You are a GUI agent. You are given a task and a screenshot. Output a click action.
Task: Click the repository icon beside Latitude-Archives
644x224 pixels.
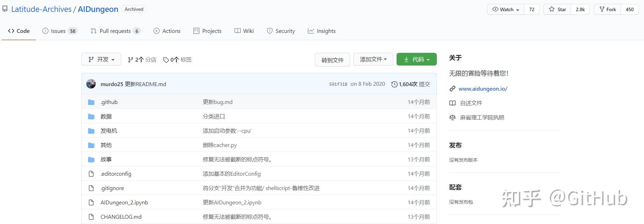pos(5,9)
